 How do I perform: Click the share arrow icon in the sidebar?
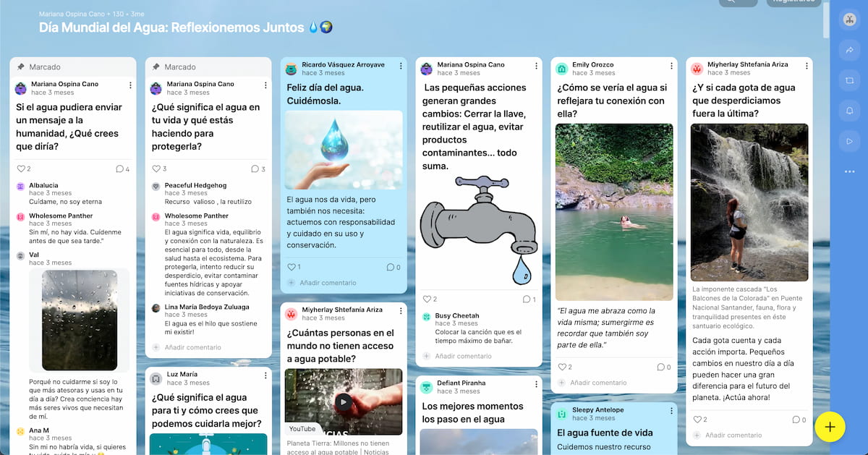849,51
